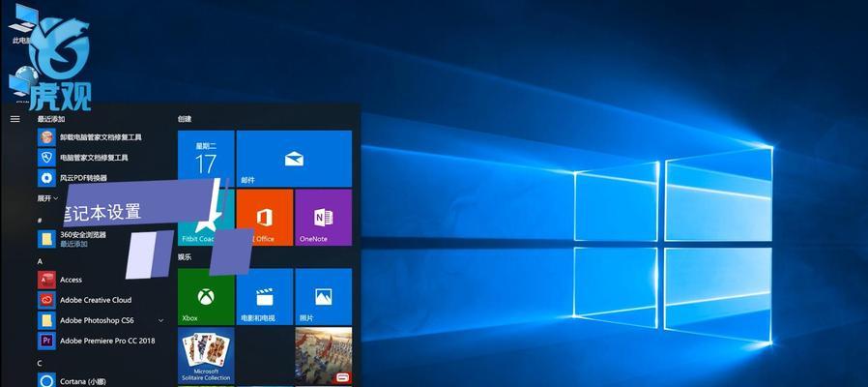Screen dimensions: 868x387
Task: Open Cortana circle icon
Action: (x=47, y=381)
